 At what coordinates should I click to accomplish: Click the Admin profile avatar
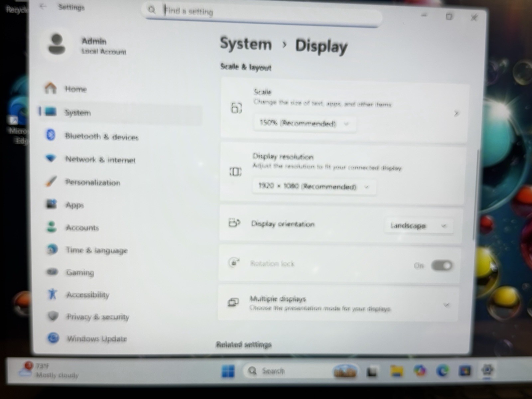pos(57,44)
